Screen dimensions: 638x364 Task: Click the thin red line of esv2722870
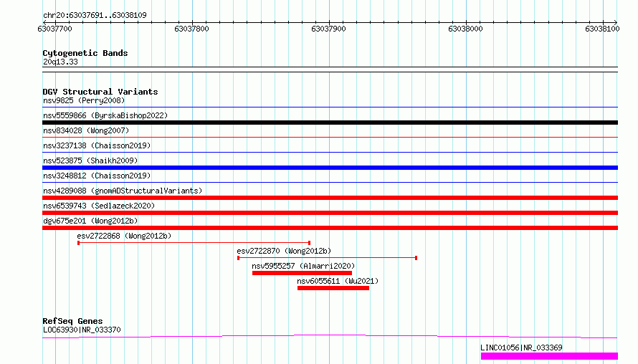pyautogui.click(x=327, y=258)
